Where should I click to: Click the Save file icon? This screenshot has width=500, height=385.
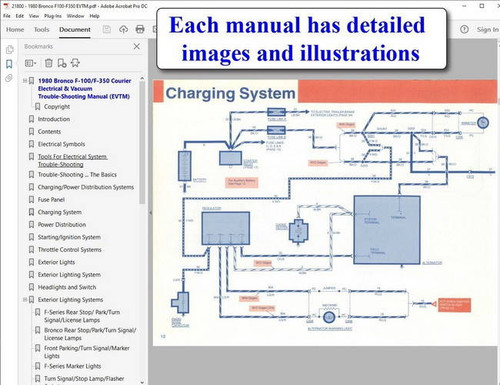(x=107, y=29)
